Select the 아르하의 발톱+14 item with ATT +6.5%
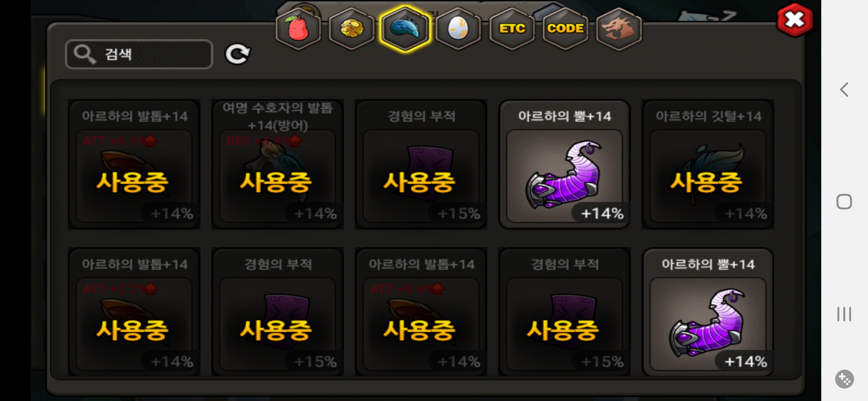Viewport: 868px width, 401px height. (x=134, y=164)
